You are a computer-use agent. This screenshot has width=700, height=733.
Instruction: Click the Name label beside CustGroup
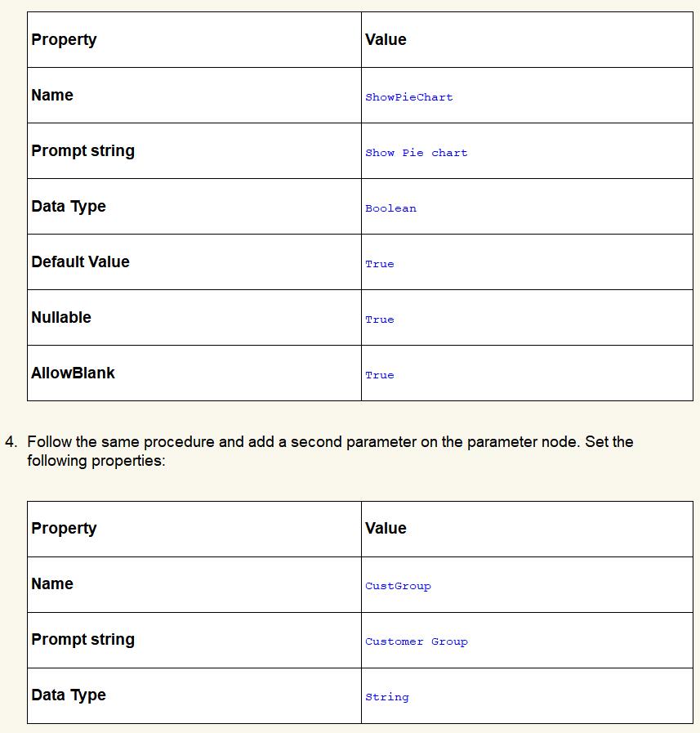click(52, 584)
